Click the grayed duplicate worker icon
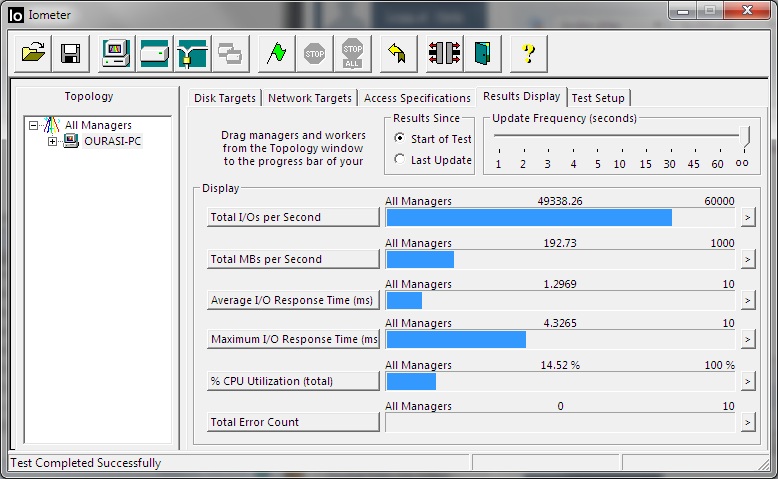 [230, 54]
